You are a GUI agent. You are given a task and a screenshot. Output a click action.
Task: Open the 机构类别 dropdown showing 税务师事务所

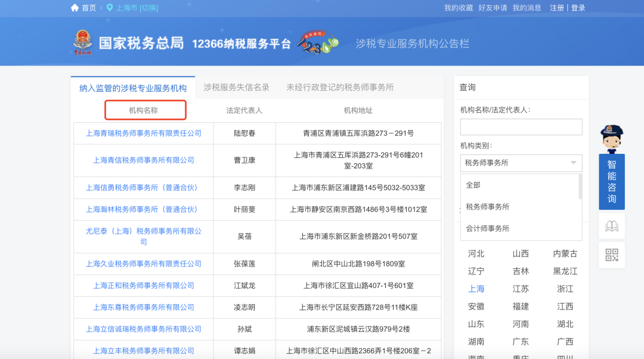(x=521, y=163)
